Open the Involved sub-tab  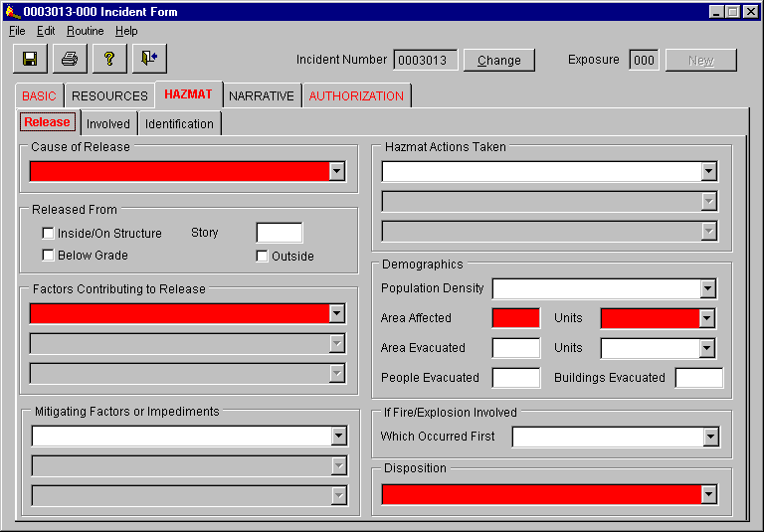point(108,123)
